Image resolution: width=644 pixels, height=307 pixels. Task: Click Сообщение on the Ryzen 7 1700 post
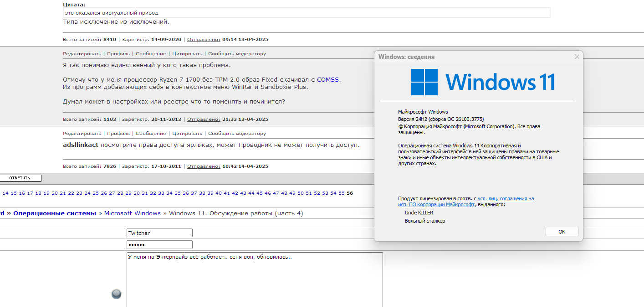click(151, 54)
